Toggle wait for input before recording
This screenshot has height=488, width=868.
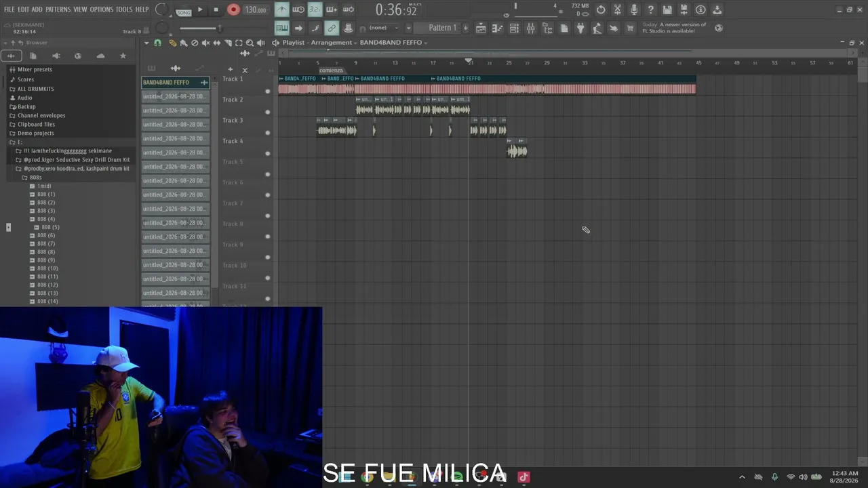point(298,9)
